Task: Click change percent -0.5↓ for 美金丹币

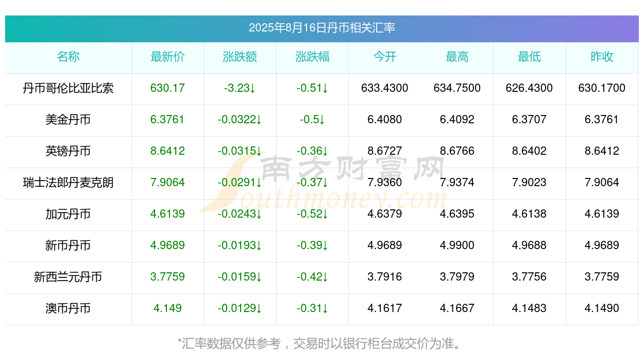Action: pyautogui.click(x=313, y=120)
